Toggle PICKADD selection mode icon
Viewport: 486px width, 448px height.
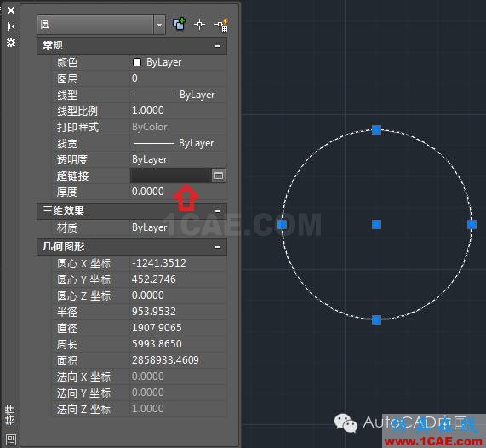[x=179, y=24]
